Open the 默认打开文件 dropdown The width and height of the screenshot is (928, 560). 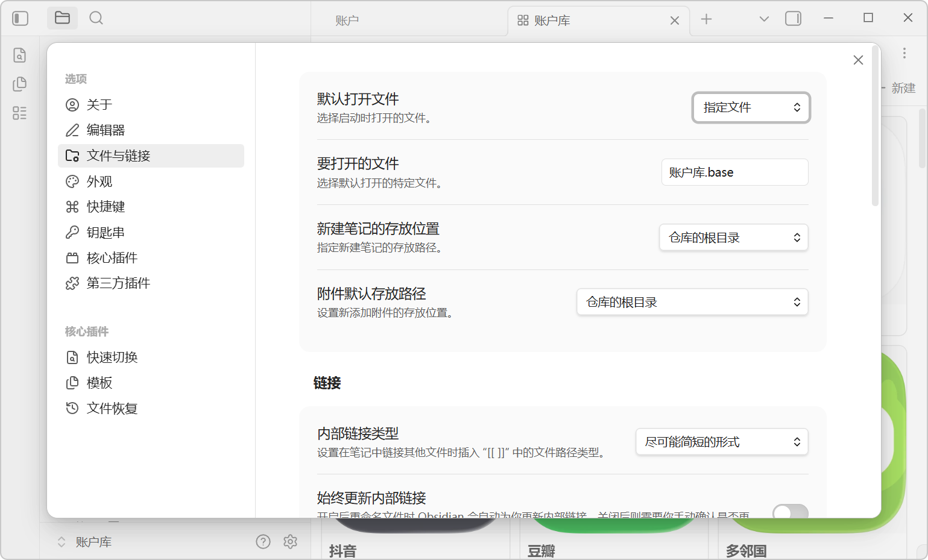[x=751, y=107]
